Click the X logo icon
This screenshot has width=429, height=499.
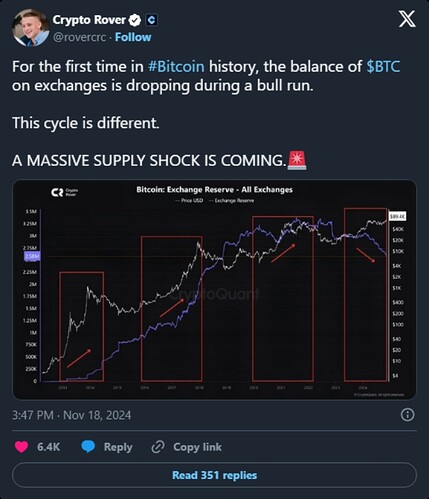click(407, 19)
